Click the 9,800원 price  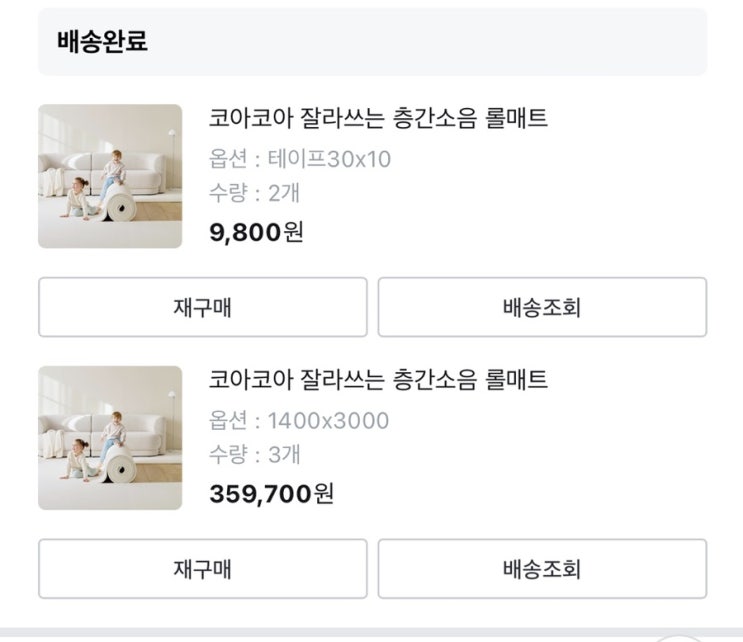pos(256,232)
